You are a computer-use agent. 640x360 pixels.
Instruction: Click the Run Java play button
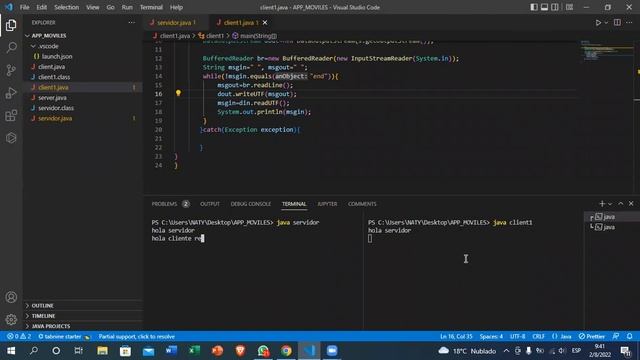pyautogui.click(x=598, y=23)
